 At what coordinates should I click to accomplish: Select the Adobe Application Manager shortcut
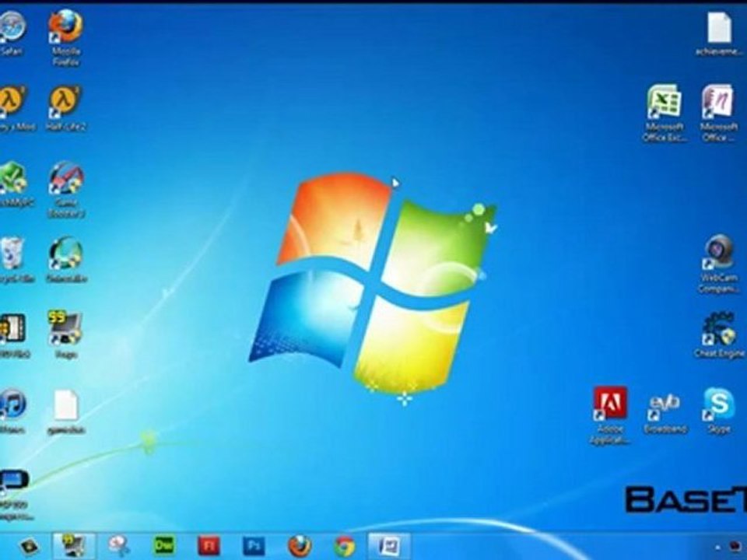610,415
